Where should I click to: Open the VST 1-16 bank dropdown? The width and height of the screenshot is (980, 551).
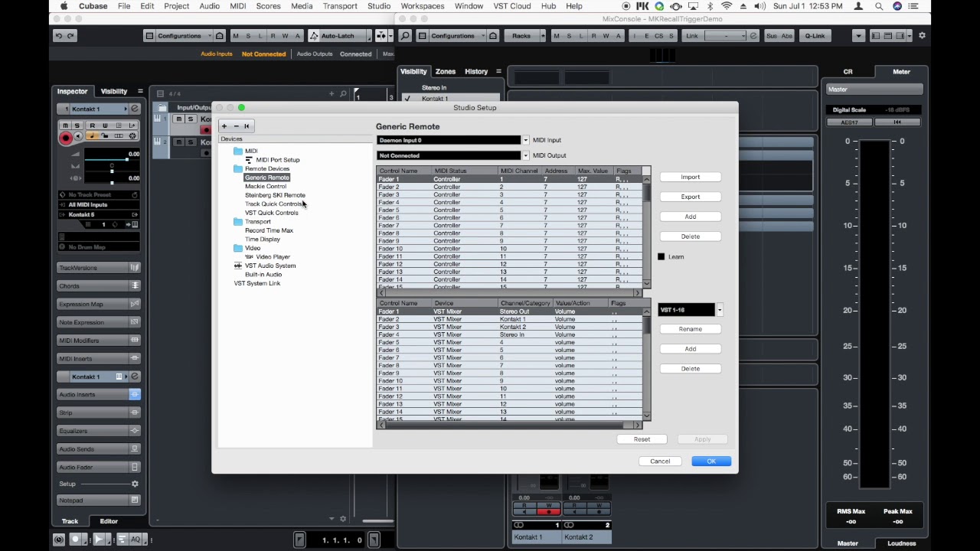coord(719,310)
